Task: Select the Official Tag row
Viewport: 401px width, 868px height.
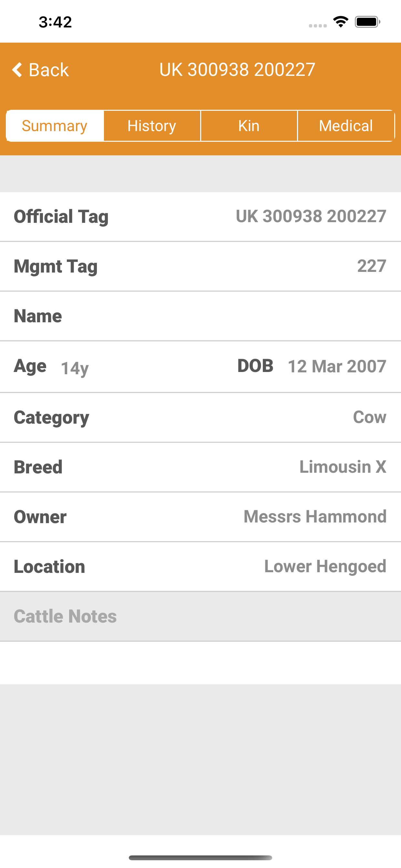Action: click(200, 217)
